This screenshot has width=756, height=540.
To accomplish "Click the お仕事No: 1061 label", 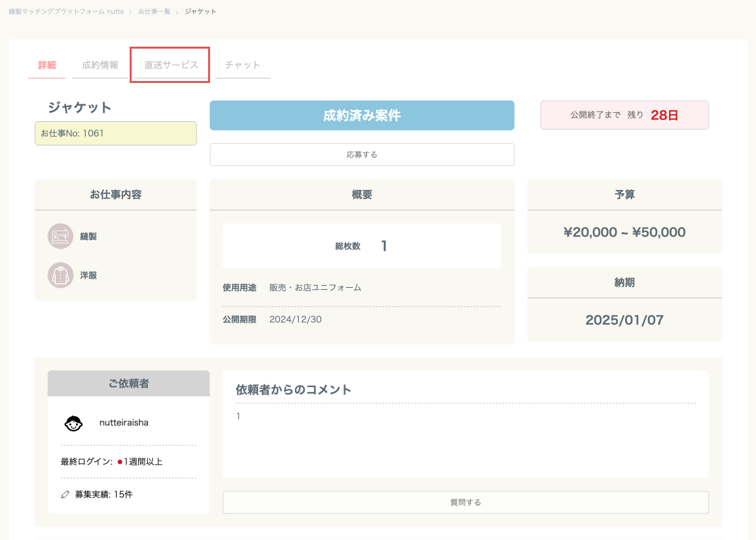I will tap(115, 134).
